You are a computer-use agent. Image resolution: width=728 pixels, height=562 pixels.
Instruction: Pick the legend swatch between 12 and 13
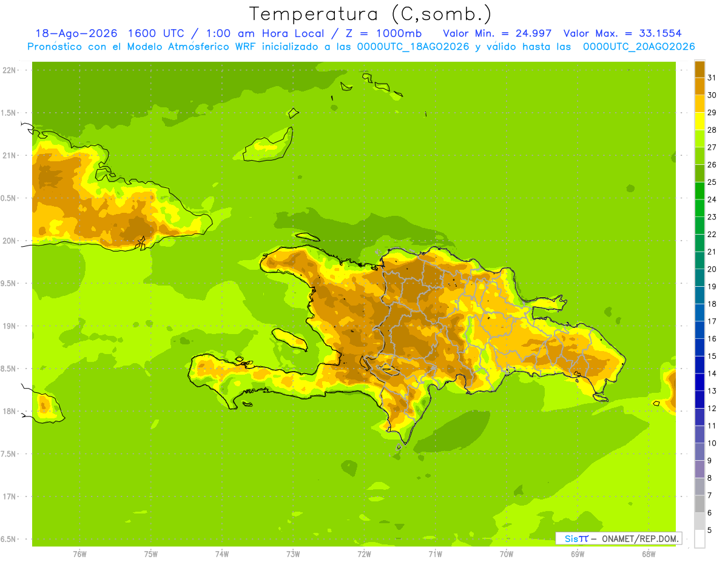click(x=699, y=400)
